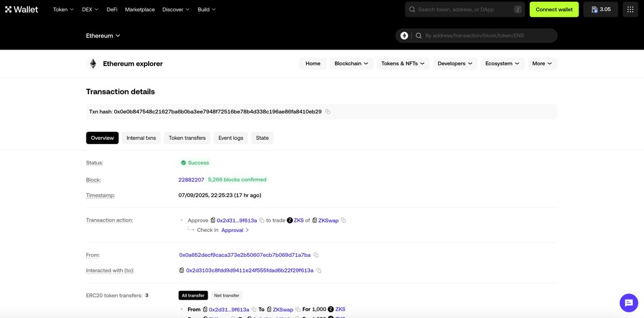Copy the transaction hash
The width and height of the screenshot is (644, 318).
[328, 112]
